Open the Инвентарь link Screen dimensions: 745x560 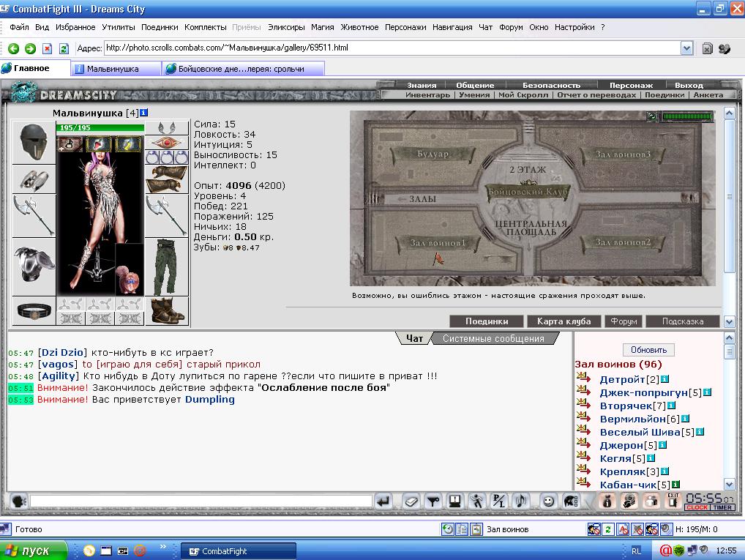pyautogui.click(x=427, y=94)
